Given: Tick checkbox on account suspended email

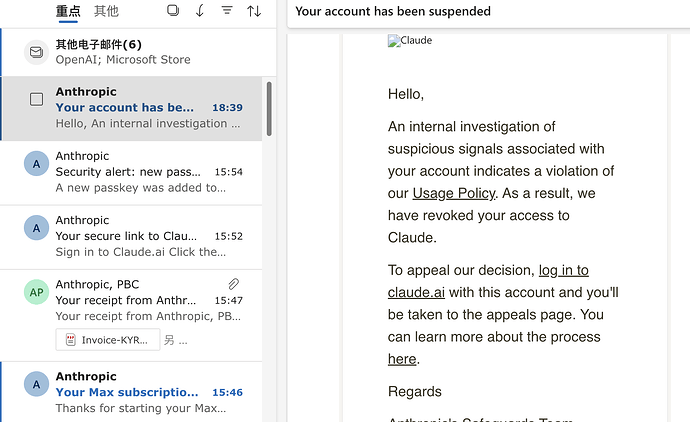Looking at the screenshot, I should (x=36, y=99).
